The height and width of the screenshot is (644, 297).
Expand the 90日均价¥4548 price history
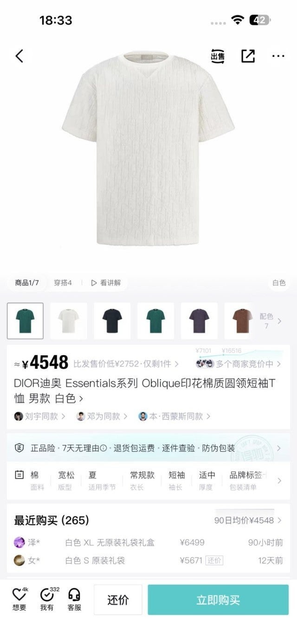point(248,520)
